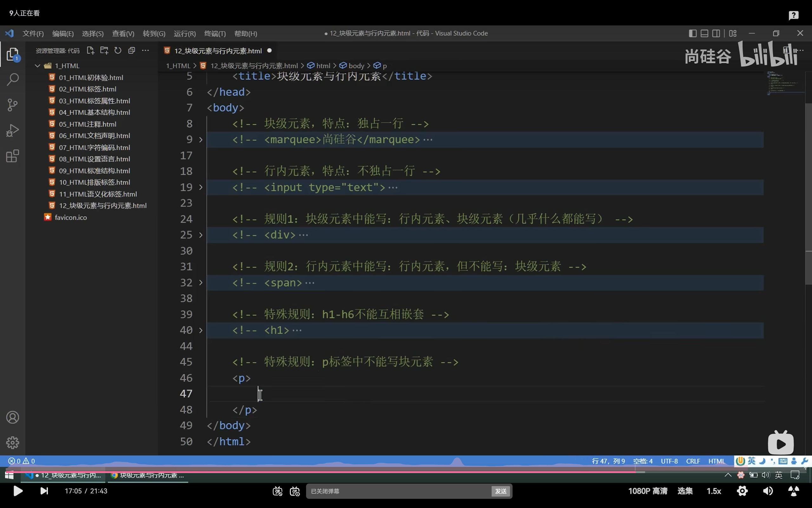Collapse all folders in explorer
The height and width of the screenshot is (508, 812).
pos(132,50)
